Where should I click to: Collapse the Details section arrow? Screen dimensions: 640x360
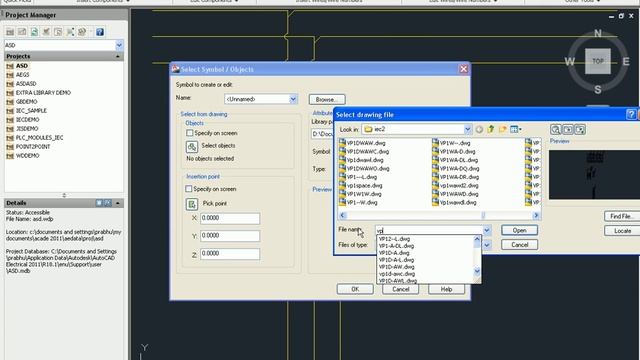(118, 203)
